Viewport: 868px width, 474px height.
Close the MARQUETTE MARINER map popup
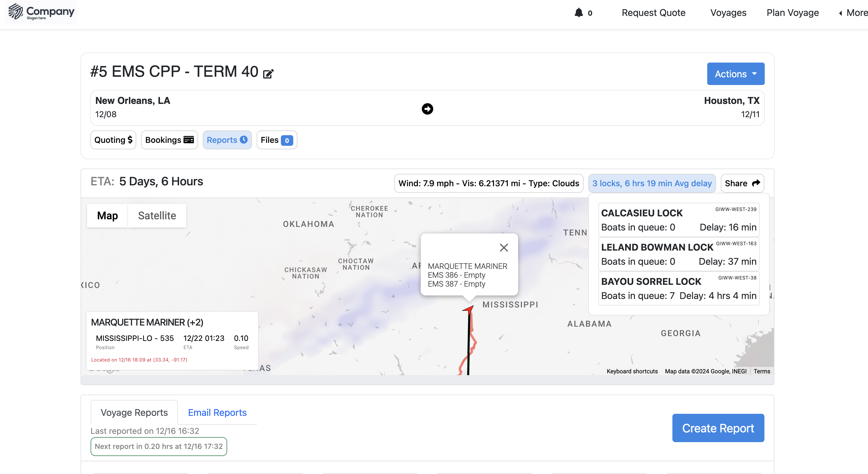[x=504, y=248]
